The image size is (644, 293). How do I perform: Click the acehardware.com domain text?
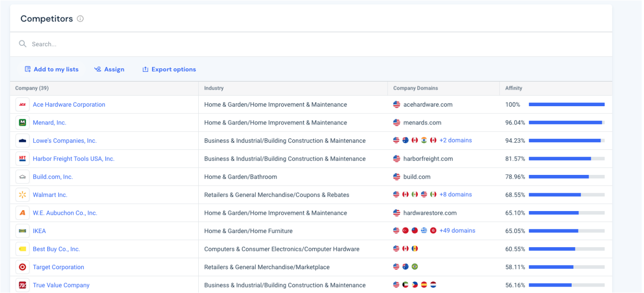(x=428, y=104)
